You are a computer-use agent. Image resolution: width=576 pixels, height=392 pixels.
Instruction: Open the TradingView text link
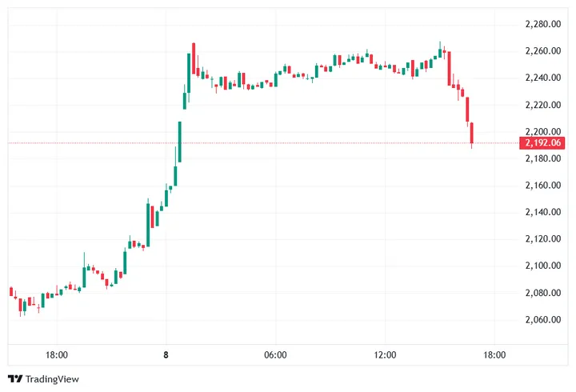53,378
